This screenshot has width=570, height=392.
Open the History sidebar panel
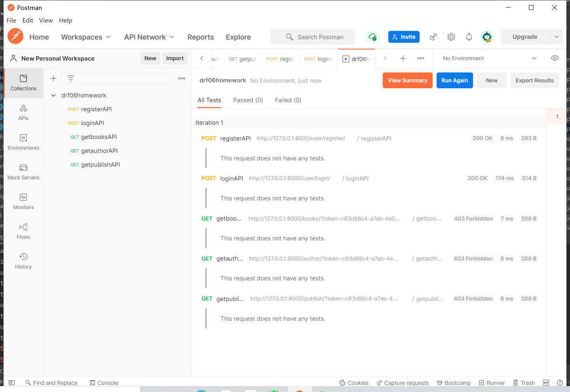point(23,261)
